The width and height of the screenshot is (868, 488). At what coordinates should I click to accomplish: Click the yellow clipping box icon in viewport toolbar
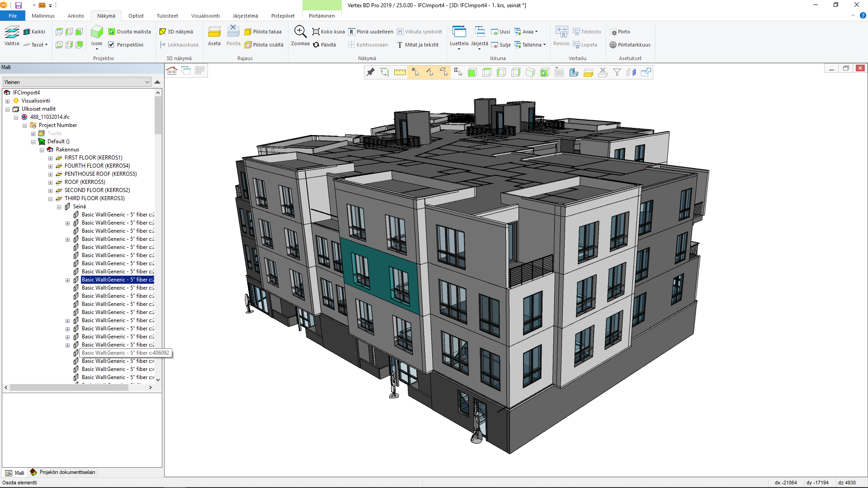tap(588, 72)
